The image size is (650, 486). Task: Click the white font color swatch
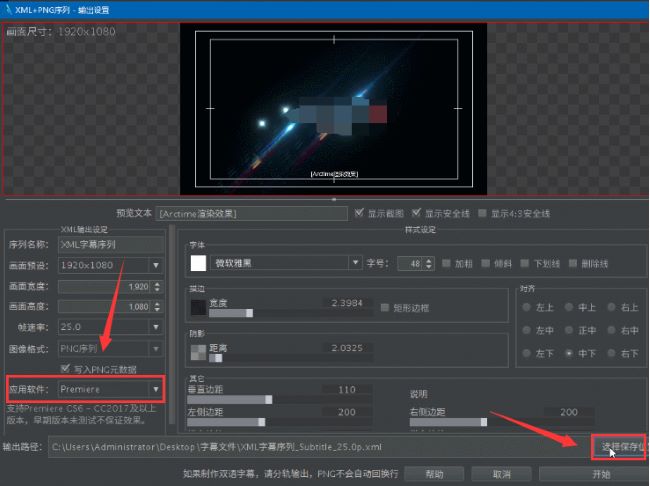[198, 263]
